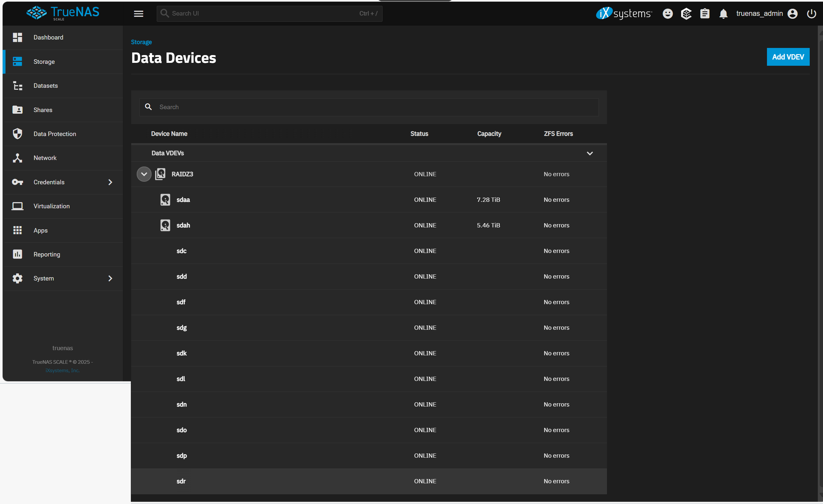This screenshot has width=823, height=504.
Task: Click the feedback smiley face icon
Action: tap(667, 14)
